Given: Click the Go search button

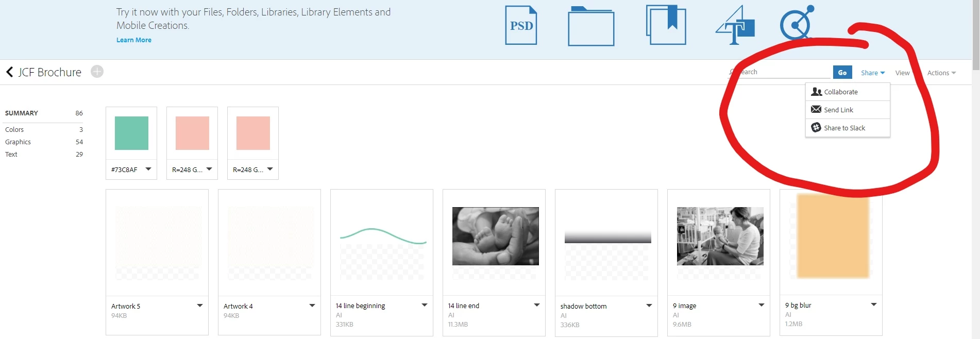Looking at the screenshot, I should 842,72.
